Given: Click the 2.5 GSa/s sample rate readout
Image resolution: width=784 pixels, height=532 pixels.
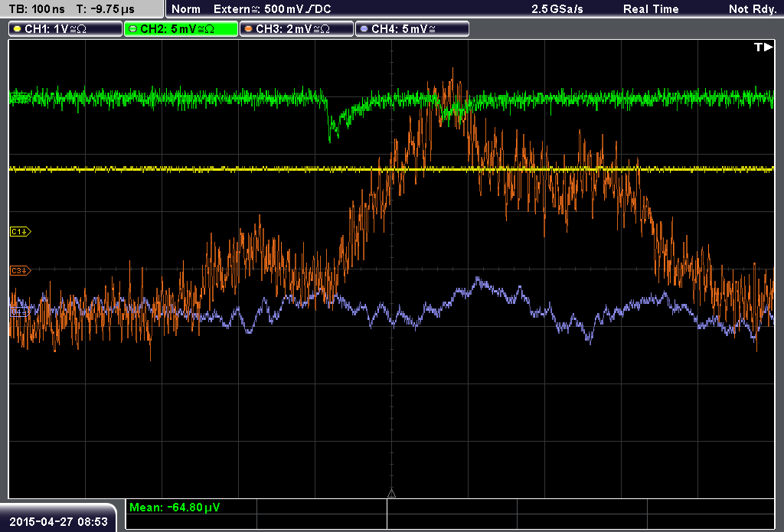Looking at the screenshot, I should 557,9.
